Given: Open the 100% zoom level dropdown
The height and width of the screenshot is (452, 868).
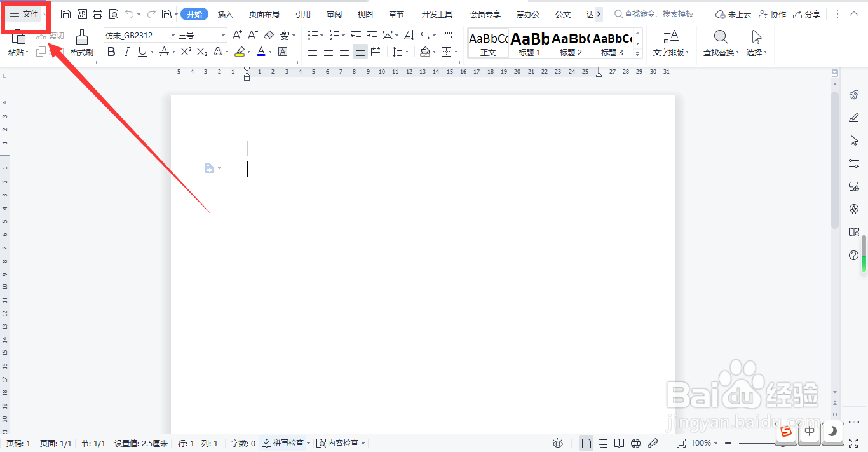Looking at the screenshot, I should click(703, 443).
